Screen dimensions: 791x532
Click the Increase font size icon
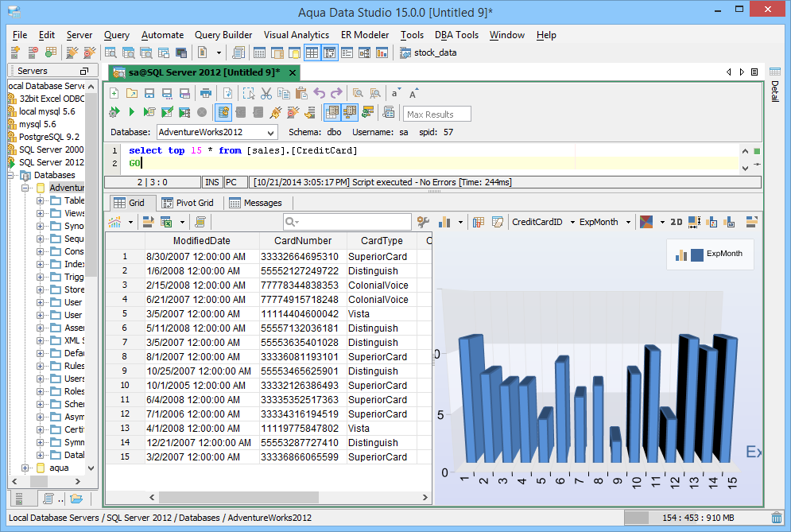point(413,93)
